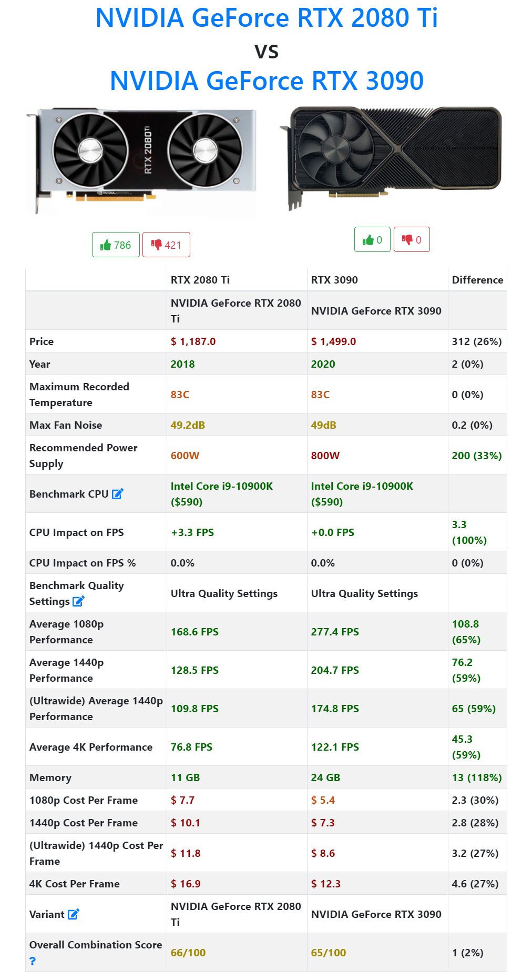Click the RTX 2080 Ti product image
Image resolution: width=522 pixels, height=980 pixels.
click(141, 160)
